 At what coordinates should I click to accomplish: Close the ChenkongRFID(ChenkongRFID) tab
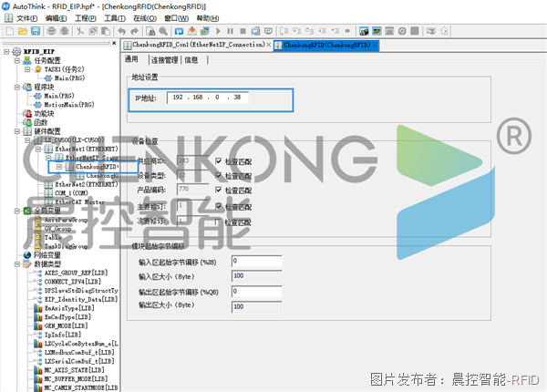click(375, 45)
